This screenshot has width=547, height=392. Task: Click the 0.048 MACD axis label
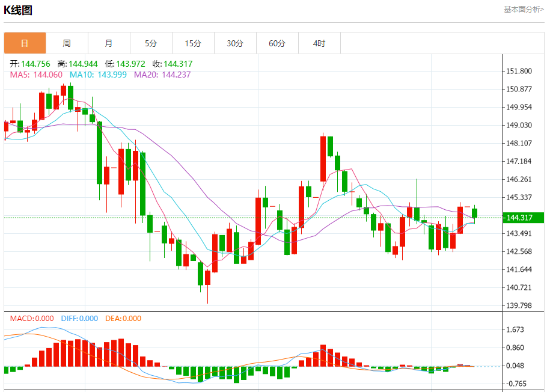pyautogui.click(x=515, y=366)
